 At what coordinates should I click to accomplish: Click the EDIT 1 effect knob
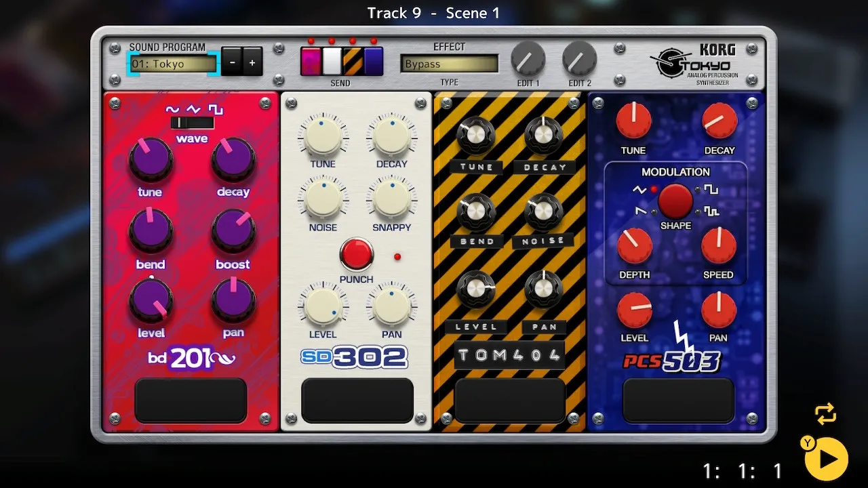tap(528, 59)
